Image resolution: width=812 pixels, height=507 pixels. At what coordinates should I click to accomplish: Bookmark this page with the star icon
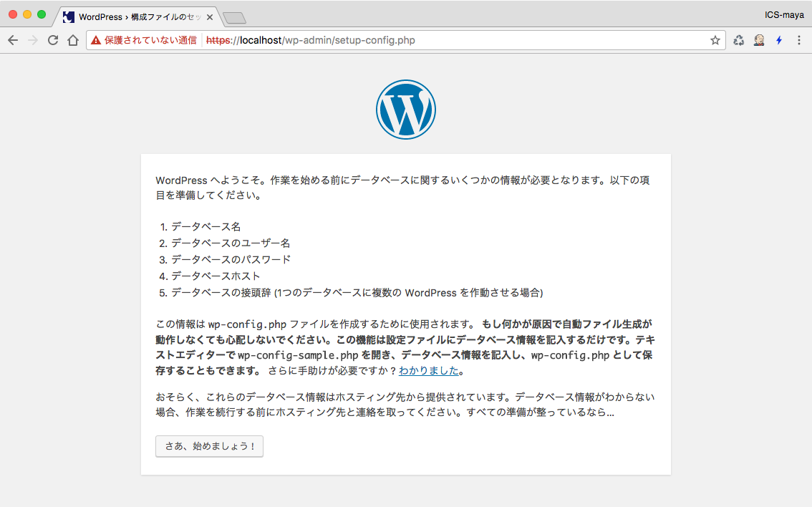[715, 40]
